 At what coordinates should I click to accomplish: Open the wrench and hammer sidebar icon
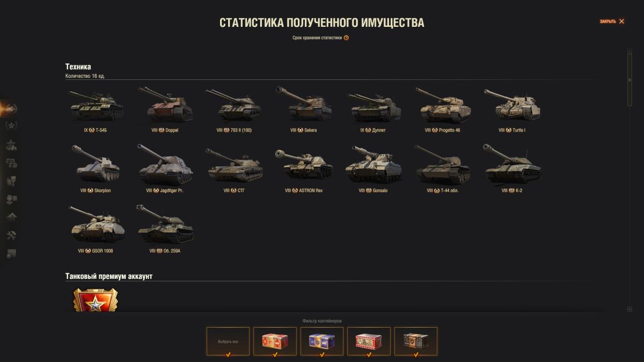(11, 235)
